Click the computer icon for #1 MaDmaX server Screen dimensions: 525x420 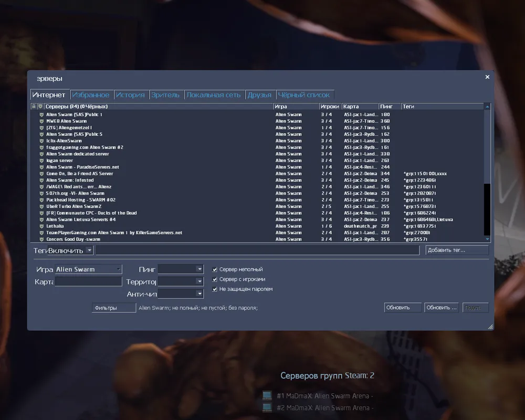[267, 395]
